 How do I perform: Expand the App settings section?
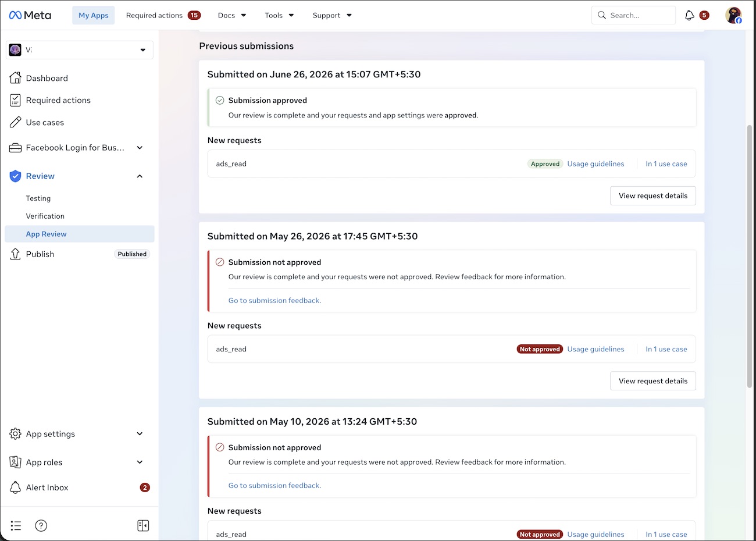point(140,434)
